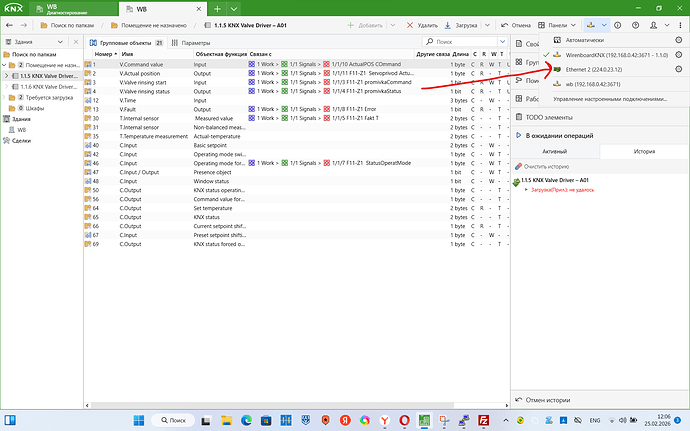The height and width of the screenshot is (431, 690).
Task: Open the three-dot more options menu
Action: 680,26
